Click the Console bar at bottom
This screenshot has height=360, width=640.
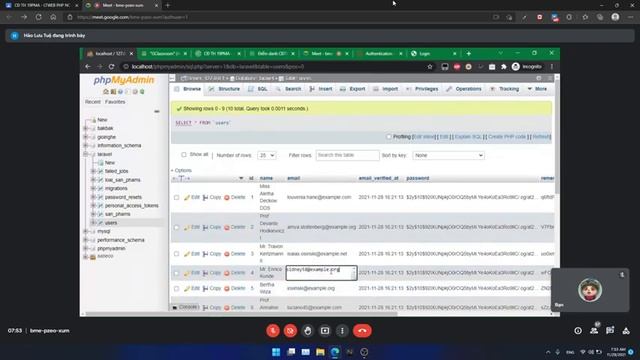point(184,307)
